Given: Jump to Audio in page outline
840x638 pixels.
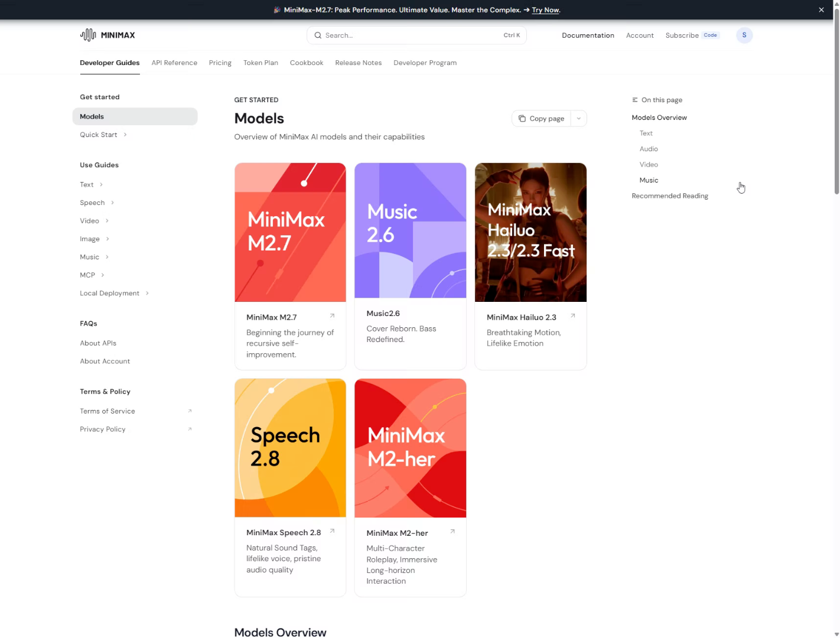Looking at the screenshot, I should click(x=649, y=149).
